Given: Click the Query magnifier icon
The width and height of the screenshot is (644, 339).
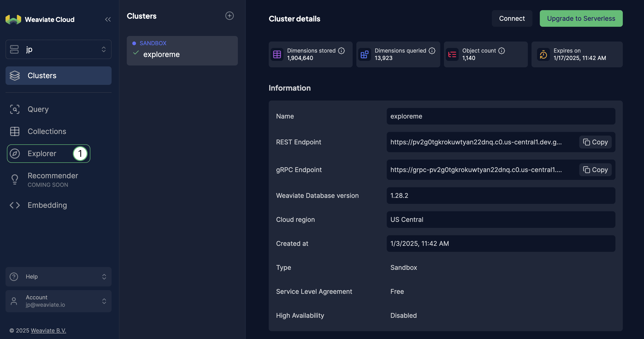Looking at the screenshot, I should [x=15, y=109].
